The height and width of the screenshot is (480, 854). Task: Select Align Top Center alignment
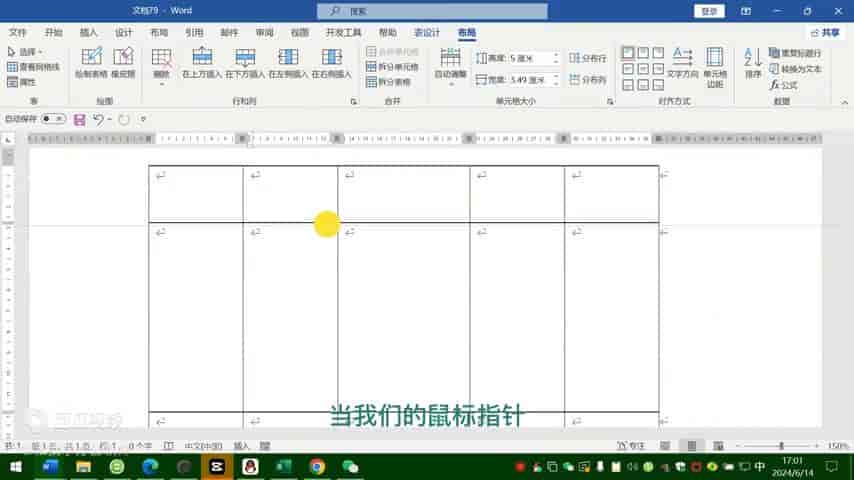[643, 53]
